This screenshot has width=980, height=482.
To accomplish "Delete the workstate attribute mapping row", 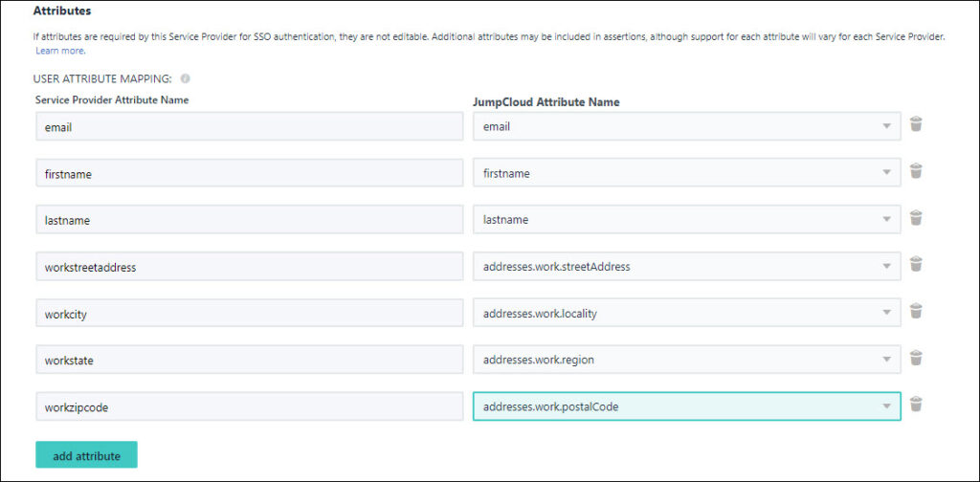I will pyautogui.click(x=915, y=359).
